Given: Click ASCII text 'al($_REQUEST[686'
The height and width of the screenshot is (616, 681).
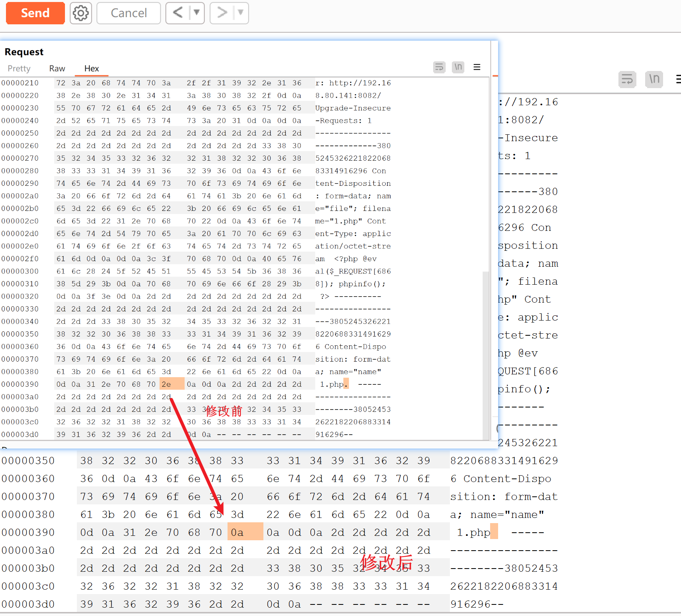Looking at the screenshot, I should coord(353,272).
